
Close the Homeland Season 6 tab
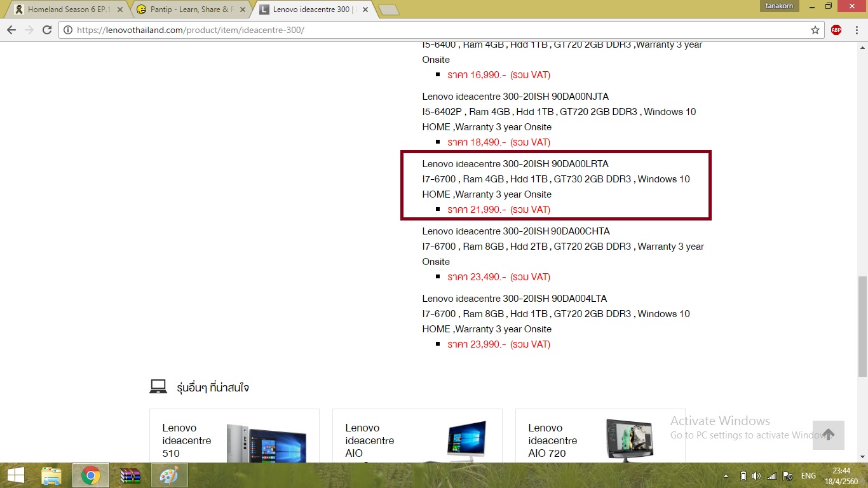click(120, 10)
